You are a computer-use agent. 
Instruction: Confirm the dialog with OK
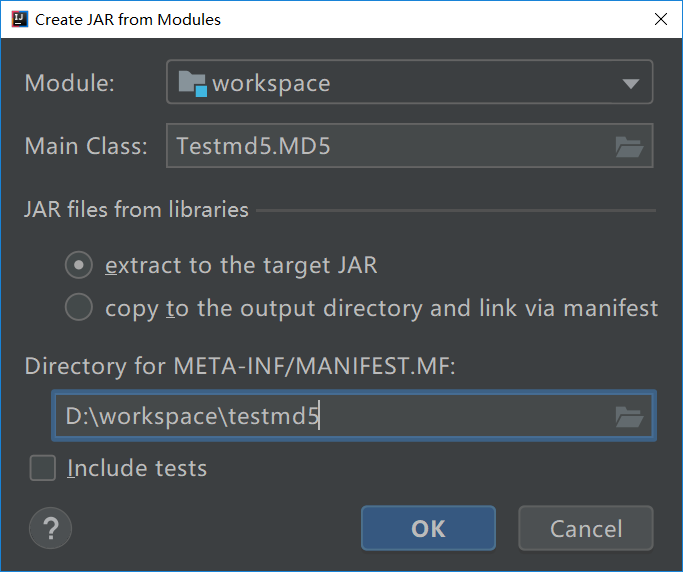click(x=428, y=528)
